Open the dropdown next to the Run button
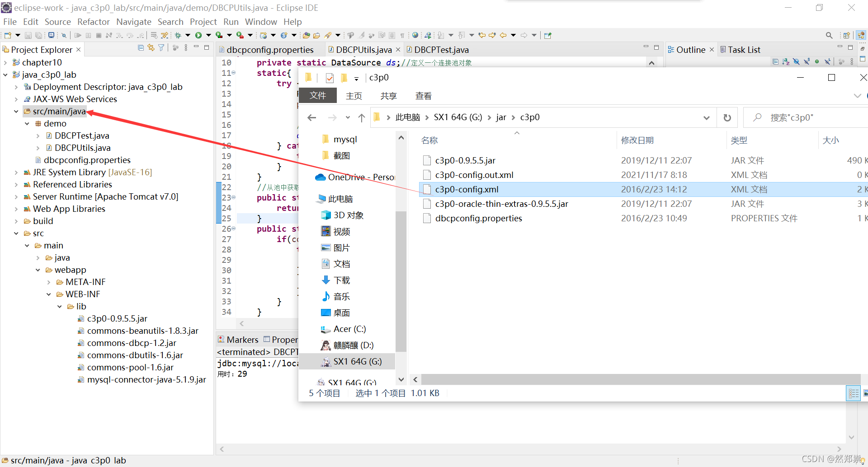The height and width of the screenshot is (467, 868). coord(209,35)
